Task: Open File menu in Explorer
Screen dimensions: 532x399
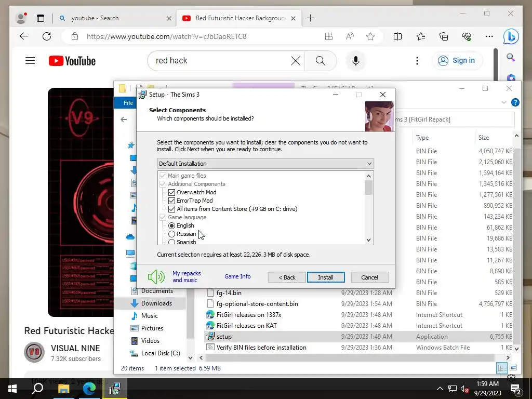Action: [x=128, y=103]
